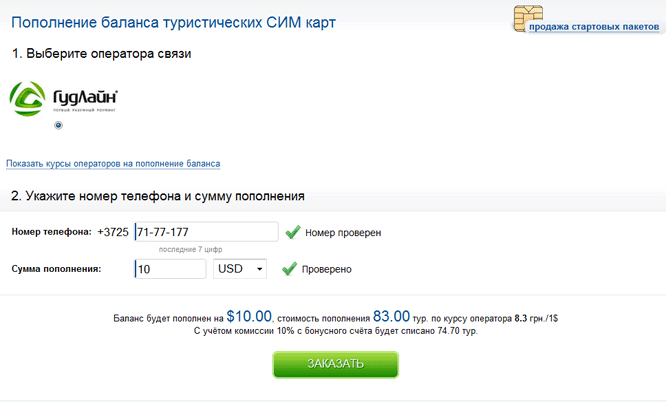Click the последние 7 цифр hint text

190,249
